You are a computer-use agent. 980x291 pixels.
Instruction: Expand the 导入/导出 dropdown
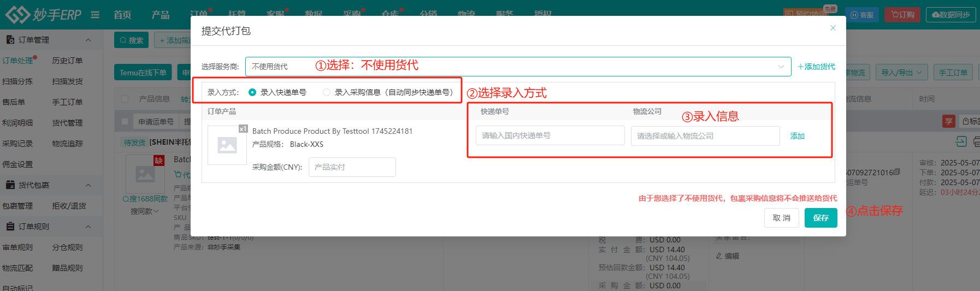(x=901, y=72)
